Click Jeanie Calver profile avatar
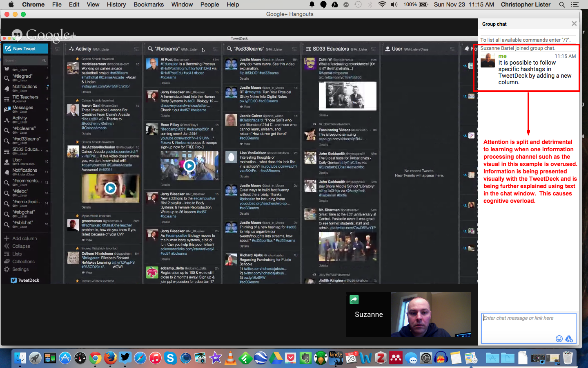The height and width of the screenshot is (368, 588). click(x=232, y=120)
